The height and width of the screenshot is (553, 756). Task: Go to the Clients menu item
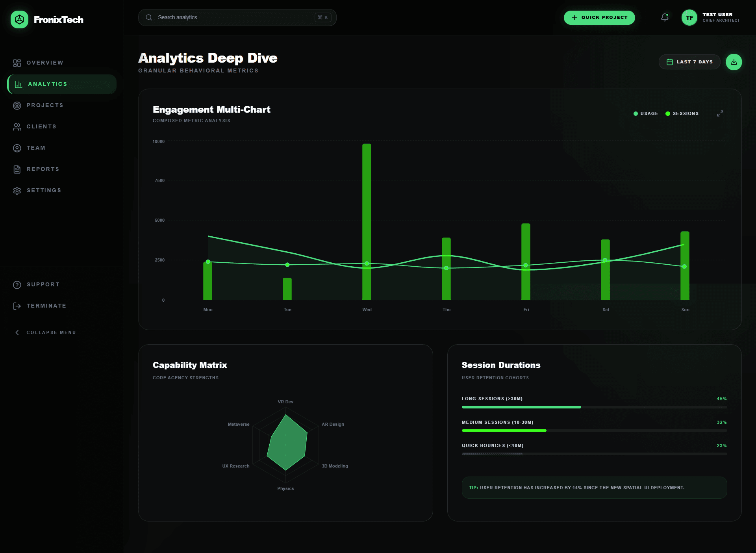(41, 127)
